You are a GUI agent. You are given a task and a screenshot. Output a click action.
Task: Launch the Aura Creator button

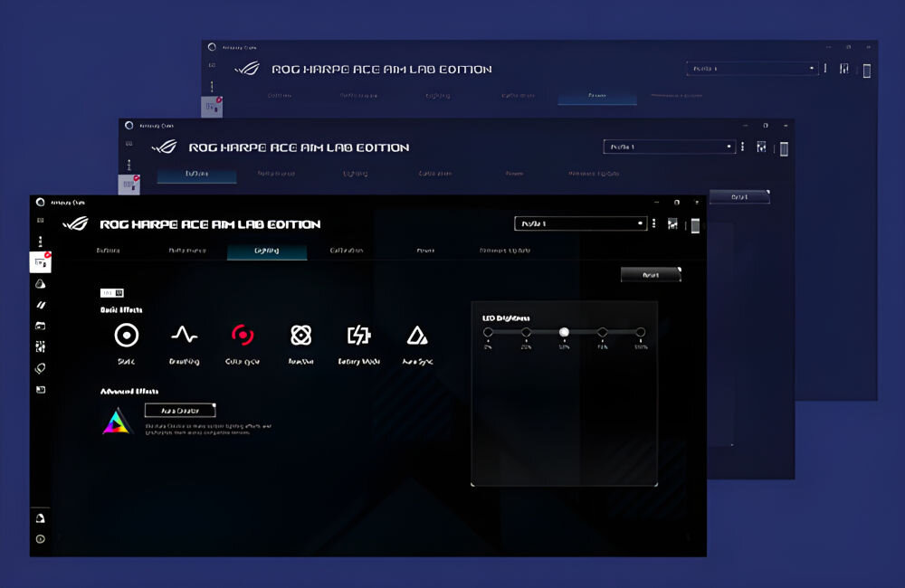(180, 411)
